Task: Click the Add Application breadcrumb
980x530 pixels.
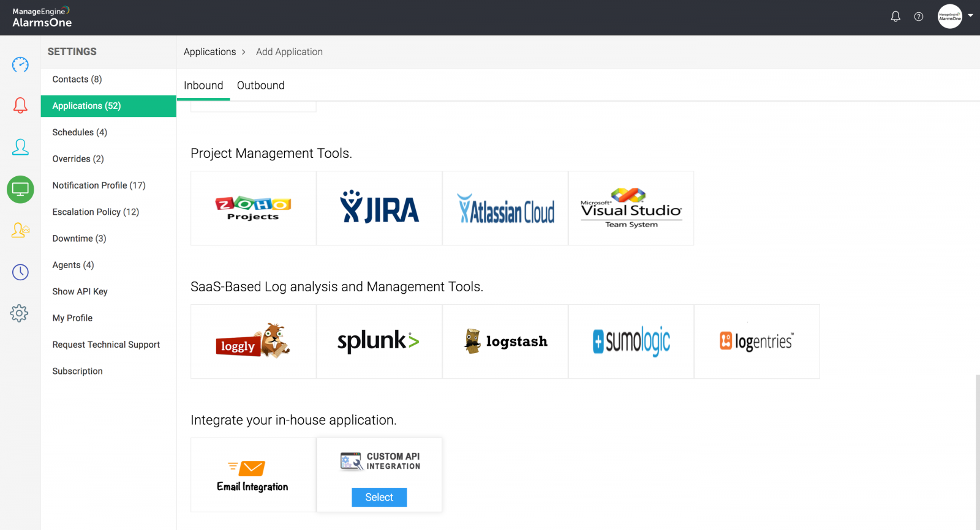Action: (x=289, y=52)
